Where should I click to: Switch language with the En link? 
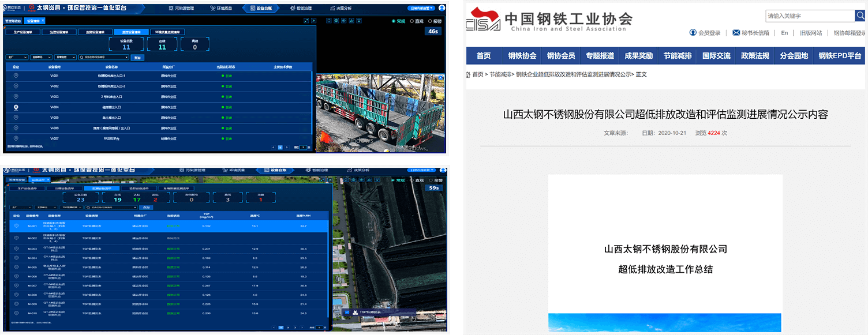pyautogui.click(x=784, y=33)
